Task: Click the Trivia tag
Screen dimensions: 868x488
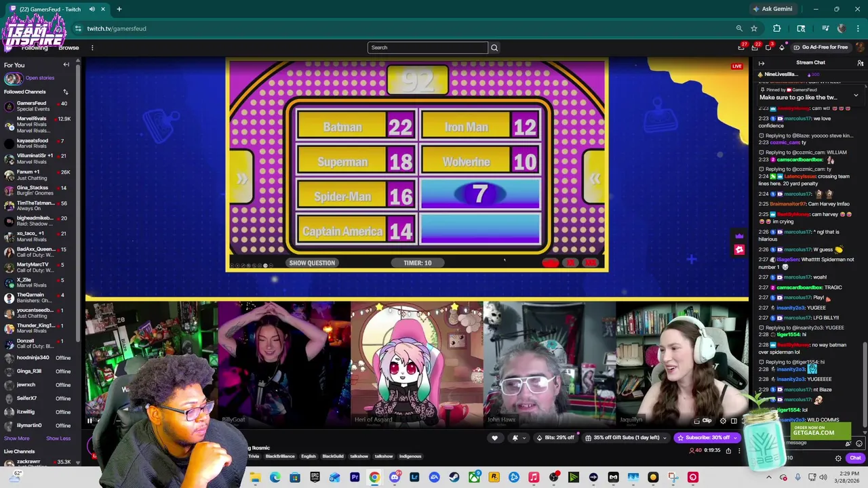Action: [254, 456]
